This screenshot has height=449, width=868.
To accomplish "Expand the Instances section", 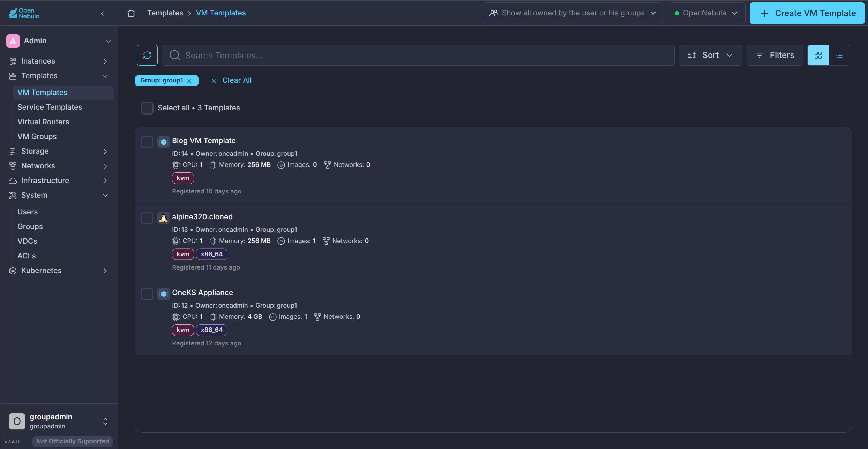I will tap(105, 61).
